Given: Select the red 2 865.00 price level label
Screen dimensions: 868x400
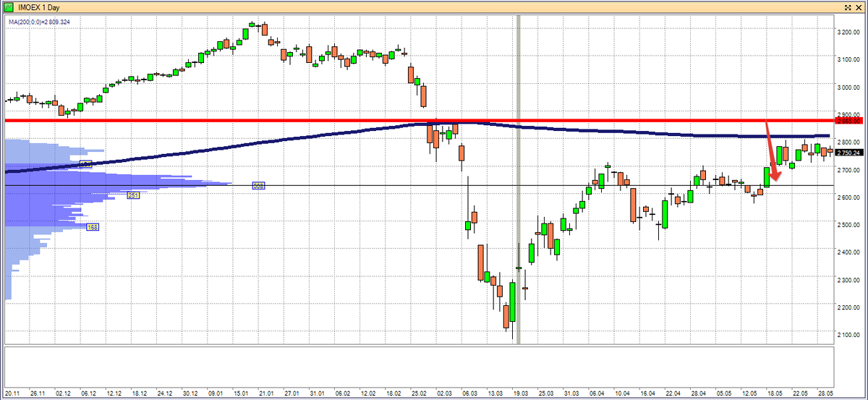Looking at the screenshot, I should [848, 122].
